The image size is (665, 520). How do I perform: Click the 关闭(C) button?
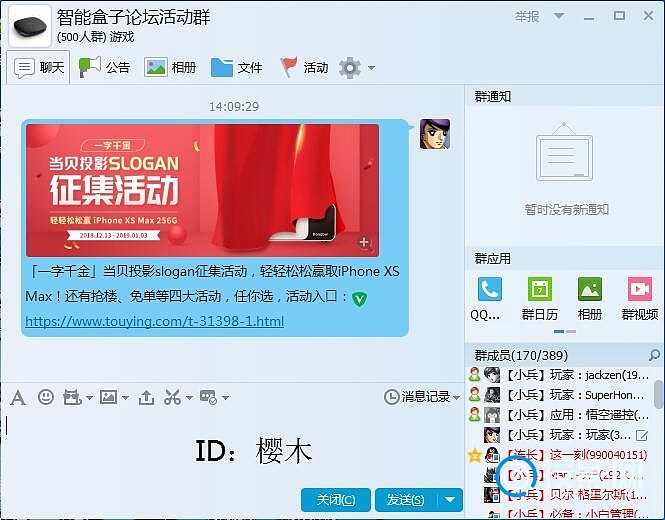(336, 500)
